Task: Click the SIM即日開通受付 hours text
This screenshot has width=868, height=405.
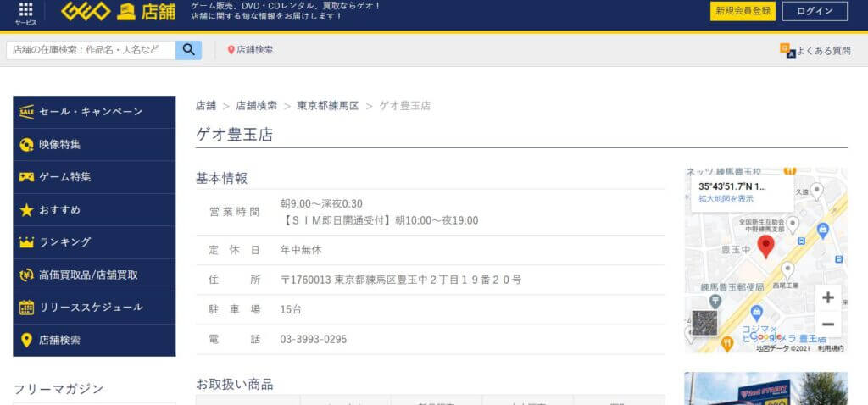Action: pyautogui.click(x=379, y=221)
